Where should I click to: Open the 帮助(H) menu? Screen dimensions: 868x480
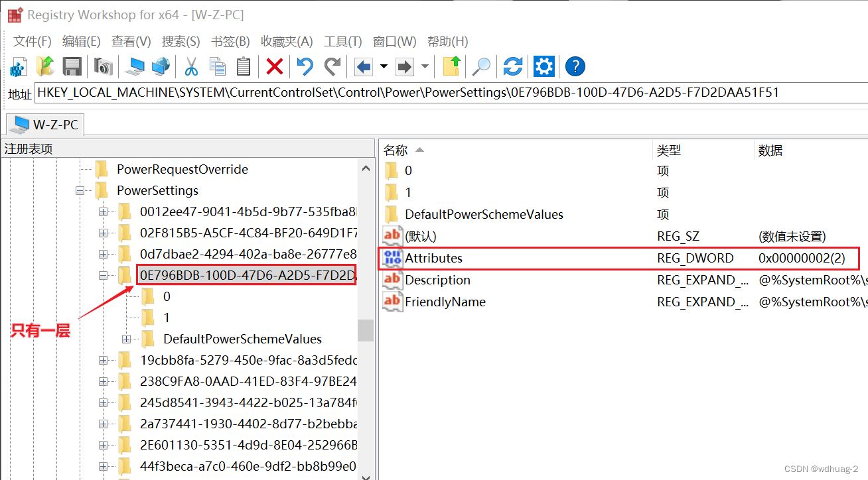click(x=447, y=41)
